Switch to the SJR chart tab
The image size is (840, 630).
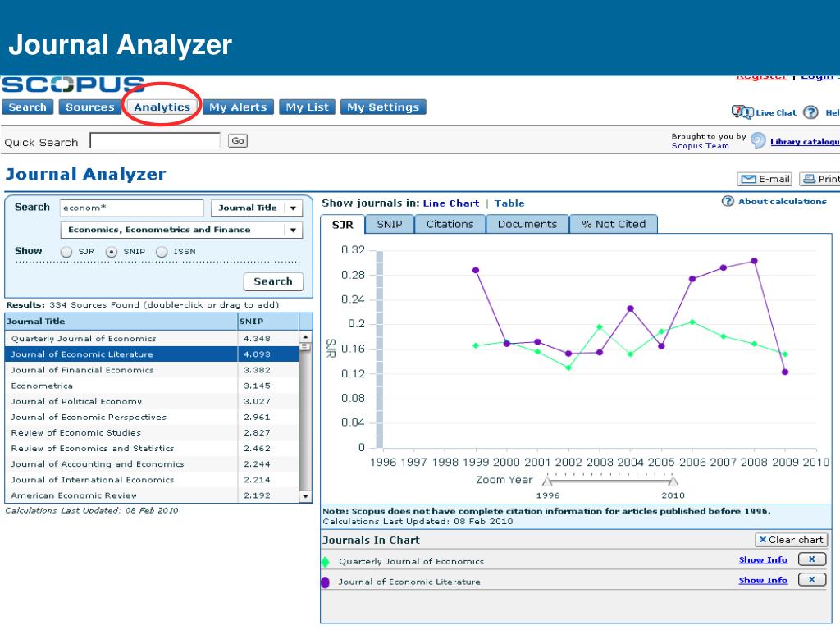click(343, 225)
